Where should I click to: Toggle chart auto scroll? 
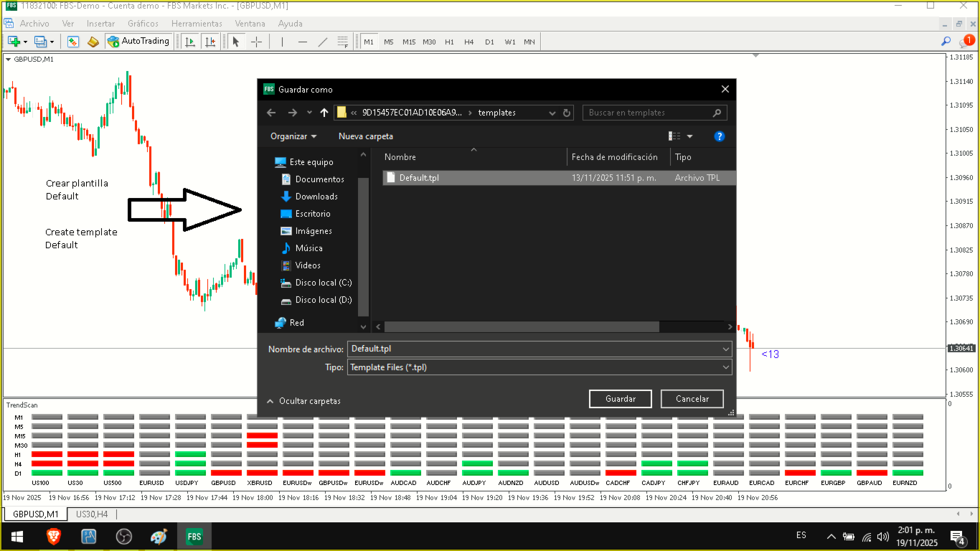189,41
